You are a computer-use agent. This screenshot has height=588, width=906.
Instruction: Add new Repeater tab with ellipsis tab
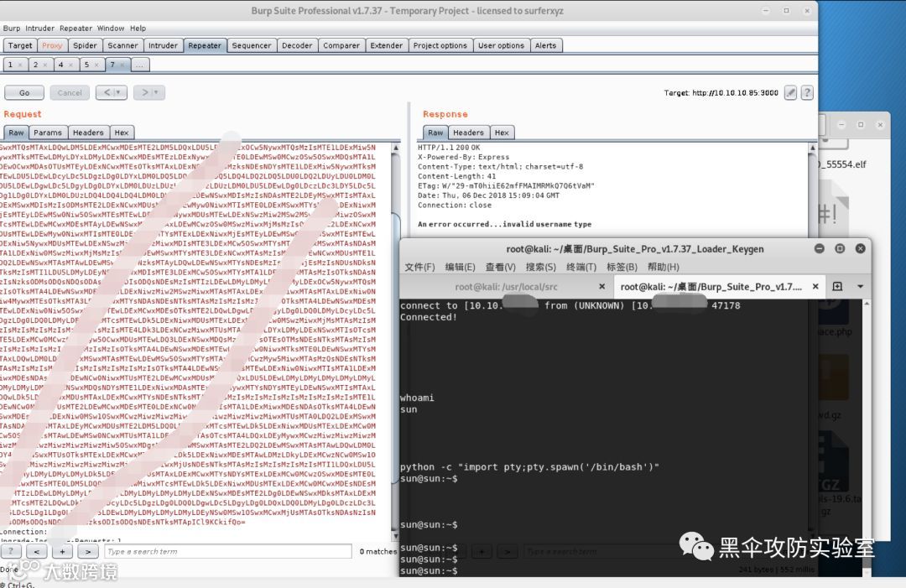click(140, 65)
